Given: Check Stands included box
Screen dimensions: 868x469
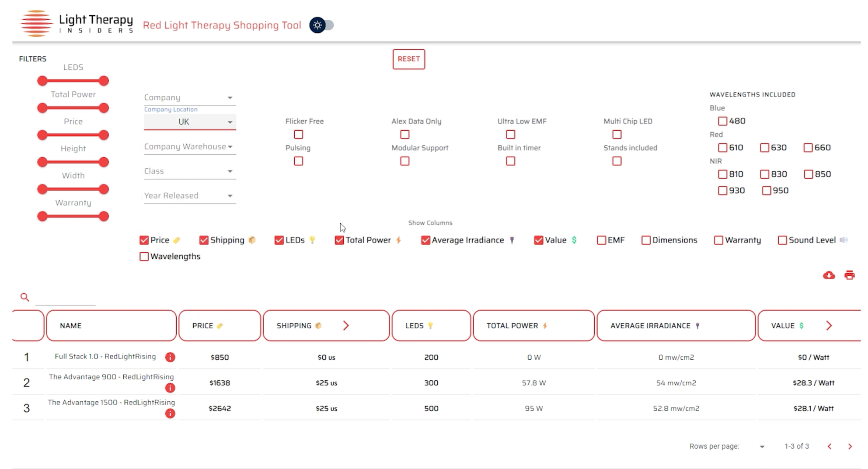Looking at the screenshot, I should (x=617, y=161).
